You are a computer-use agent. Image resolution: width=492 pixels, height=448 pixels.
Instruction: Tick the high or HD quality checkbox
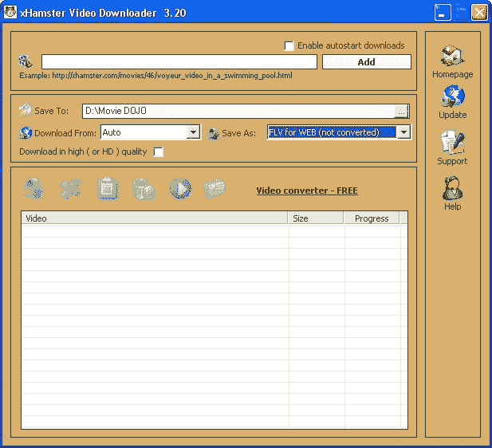point(159,151)
